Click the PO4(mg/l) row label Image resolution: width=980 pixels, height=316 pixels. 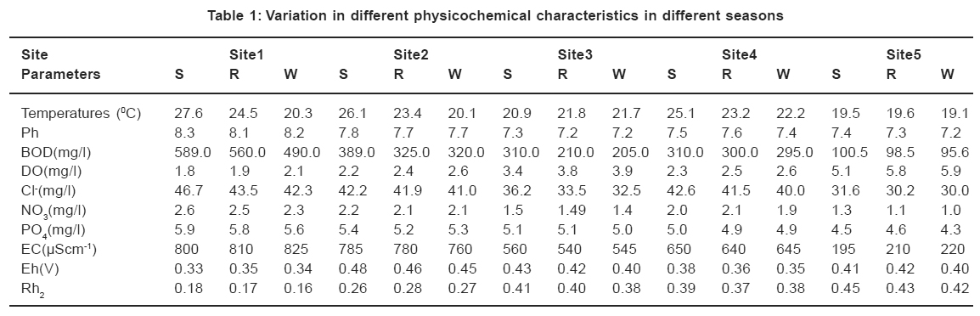(54, 230)
